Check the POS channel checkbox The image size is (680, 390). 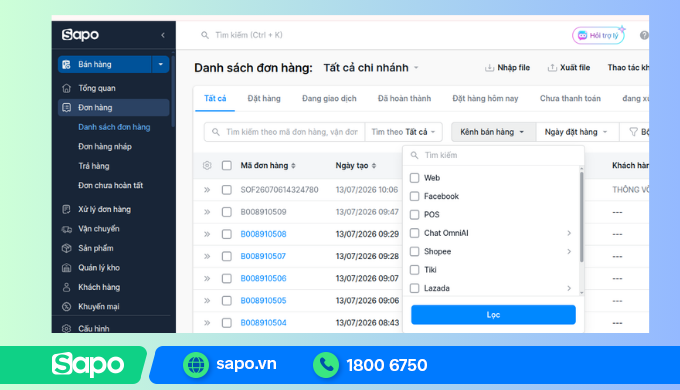[415, 215]
